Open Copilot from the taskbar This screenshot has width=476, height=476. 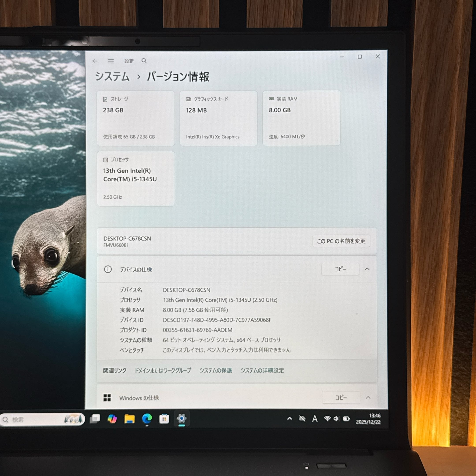pyautogui.click(x=112, y=419)
